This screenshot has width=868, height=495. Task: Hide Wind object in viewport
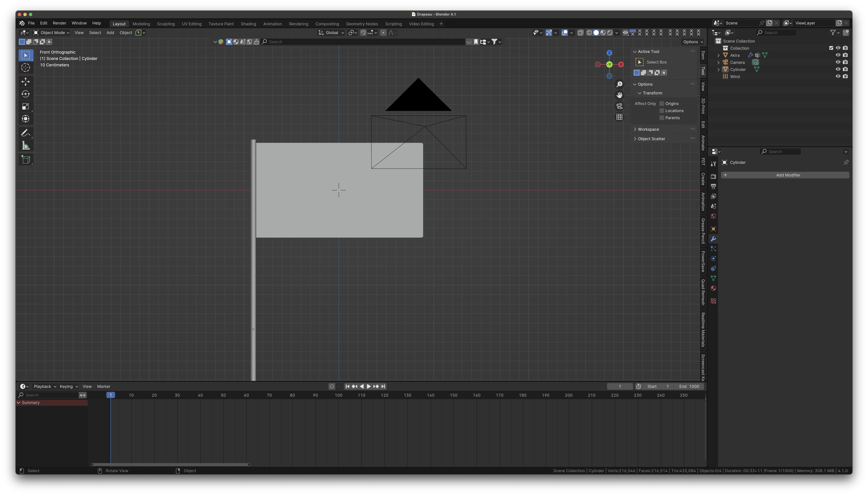click(838, 77)
